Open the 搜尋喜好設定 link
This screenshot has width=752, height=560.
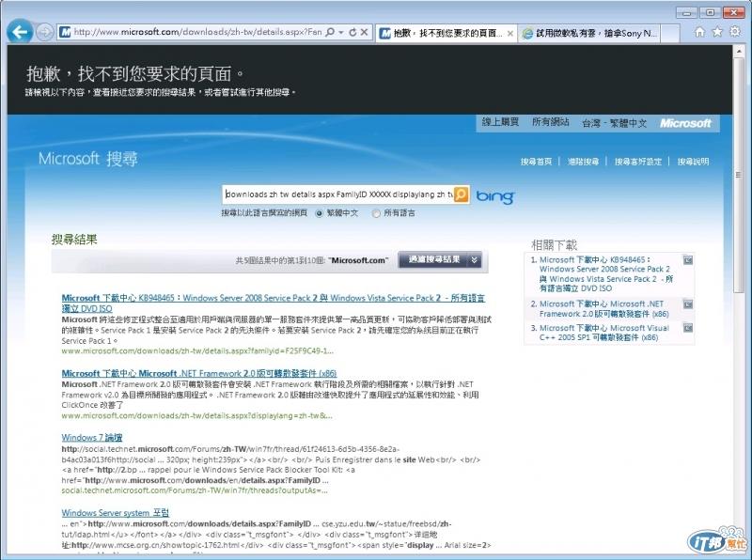638,162
